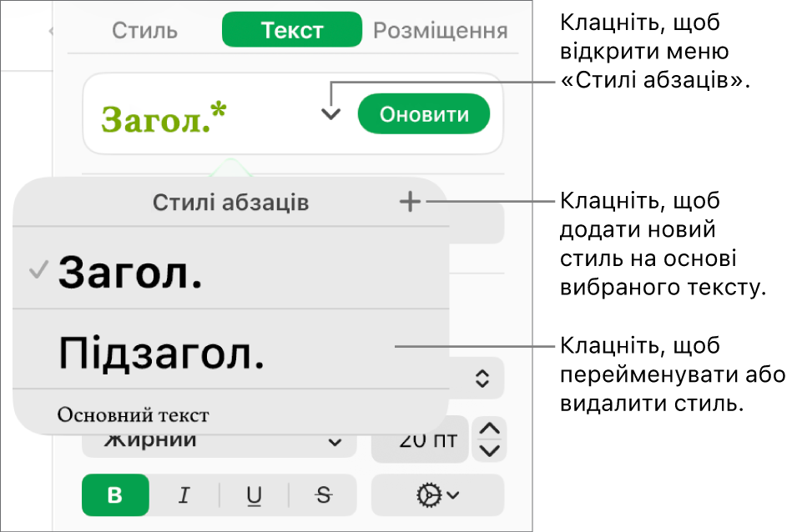
Task: Click the 20 пт font size field
Action: point(420,440)
